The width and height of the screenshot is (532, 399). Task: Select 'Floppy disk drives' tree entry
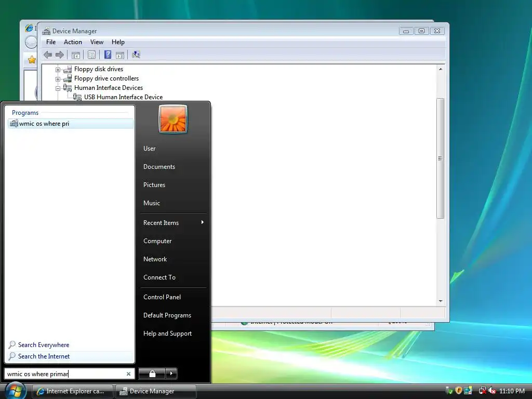[x=99, y=69]
